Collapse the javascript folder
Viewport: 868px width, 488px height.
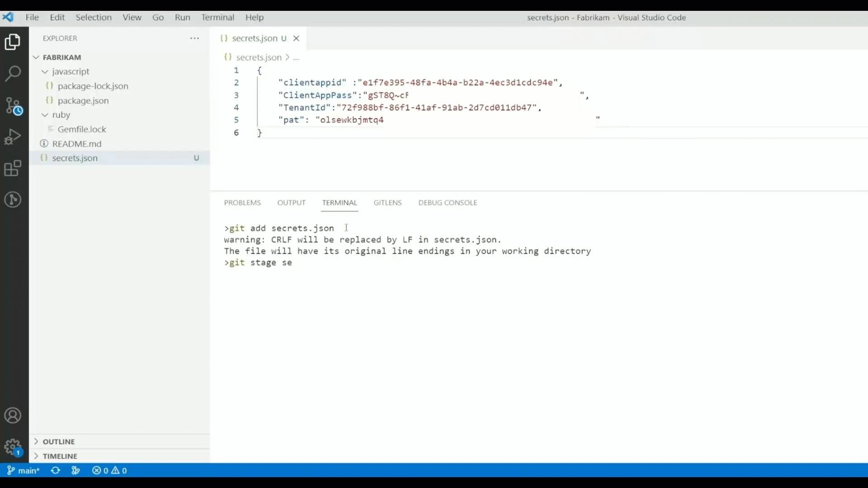(70, 71)
